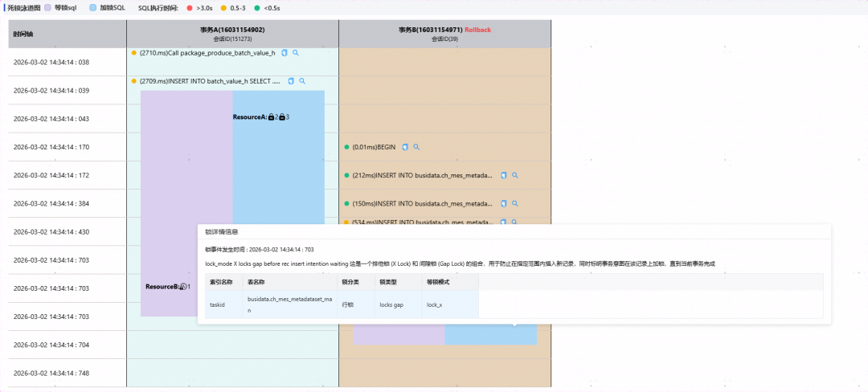This screenshot has height=392, width=868.
Task: Click the 等锁sql purple legend swatch
Action: coord(47,8)
